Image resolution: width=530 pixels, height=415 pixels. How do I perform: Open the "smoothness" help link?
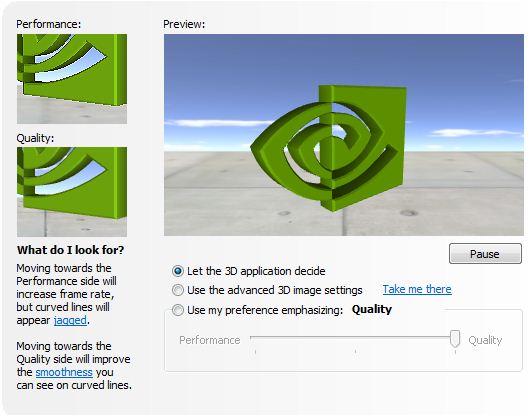click(64, 372)
